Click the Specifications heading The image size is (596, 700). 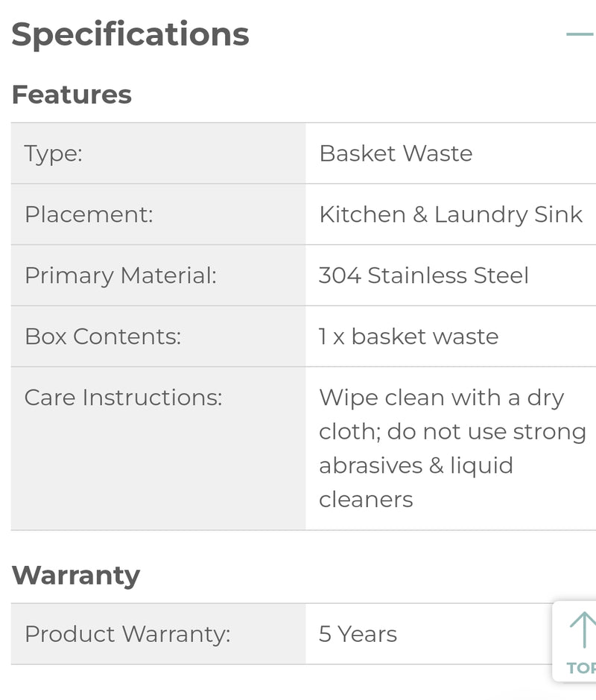coord(130,34)
